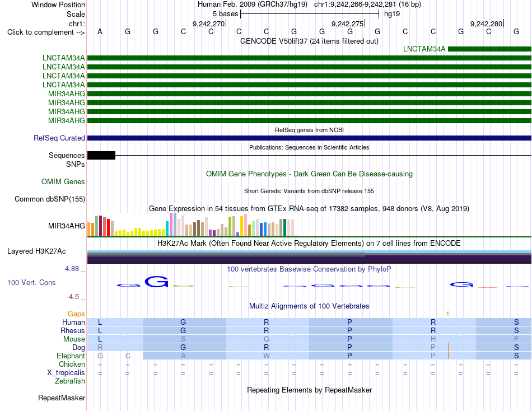This screenshot has height=411, width=532.
Task: Click the Common dbSNP(155) label
Action: click(x=50, y=199)
